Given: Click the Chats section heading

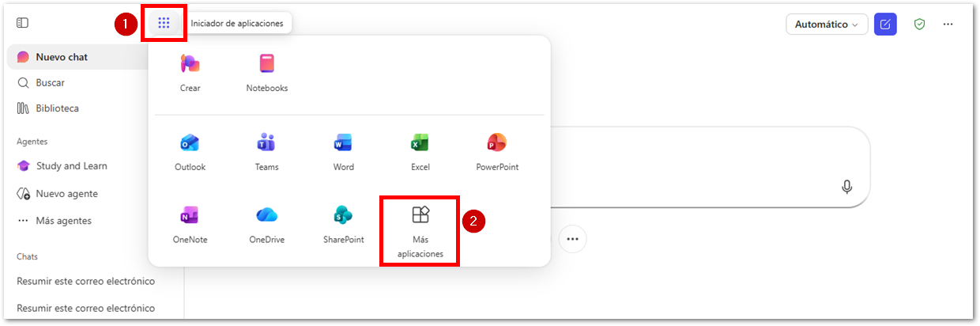Looking at the screenshot, I should (x=28, y=256).
